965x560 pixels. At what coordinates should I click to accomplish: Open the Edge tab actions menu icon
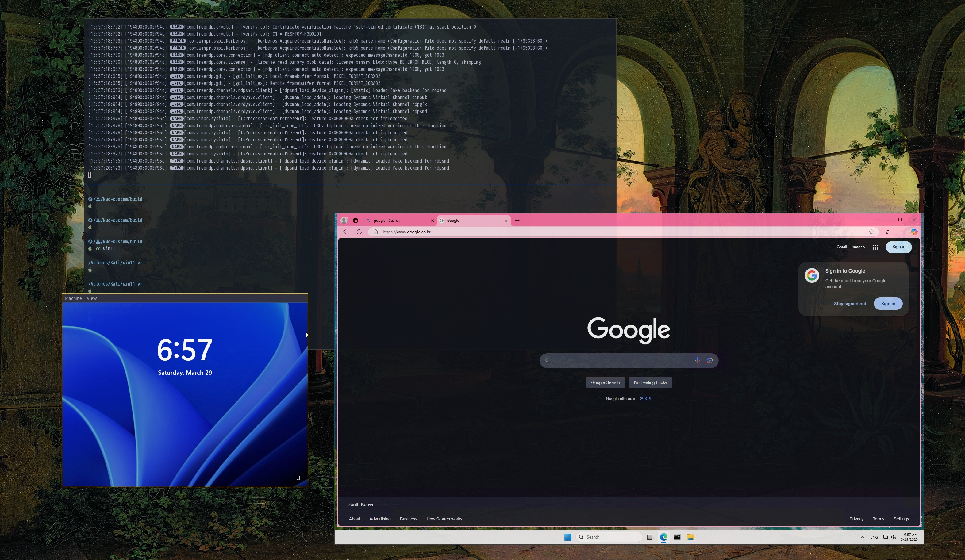pyautogui.click(x=356, y=221)
